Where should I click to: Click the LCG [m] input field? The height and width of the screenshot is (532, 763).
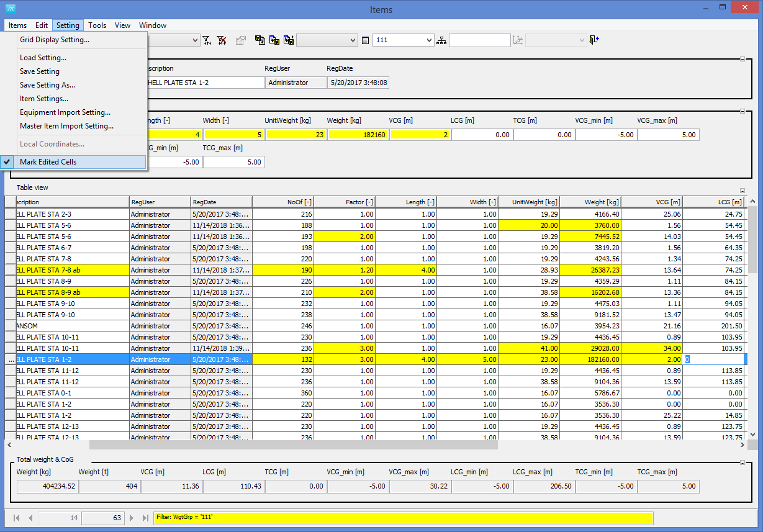(x=482, y=135)
